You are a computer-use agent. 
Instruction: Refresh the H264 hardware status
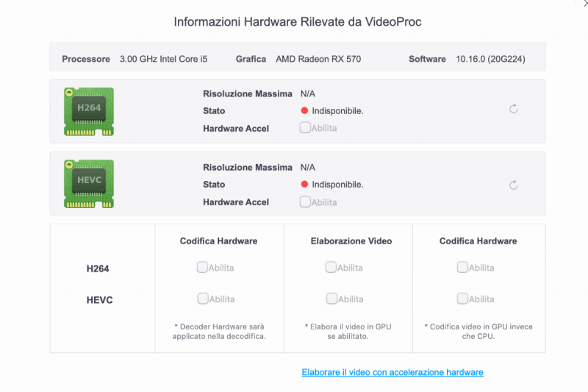(x=513, y=109)
